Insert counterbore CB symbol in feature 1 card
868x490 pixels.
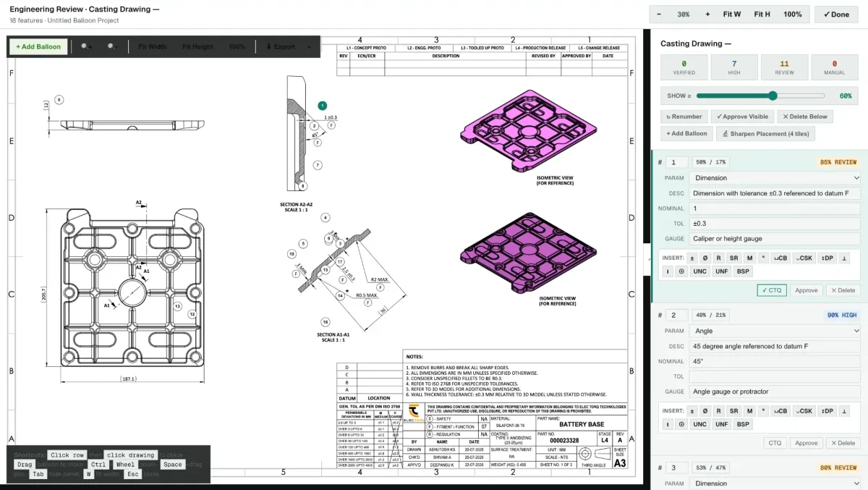[x=780, y=258]
